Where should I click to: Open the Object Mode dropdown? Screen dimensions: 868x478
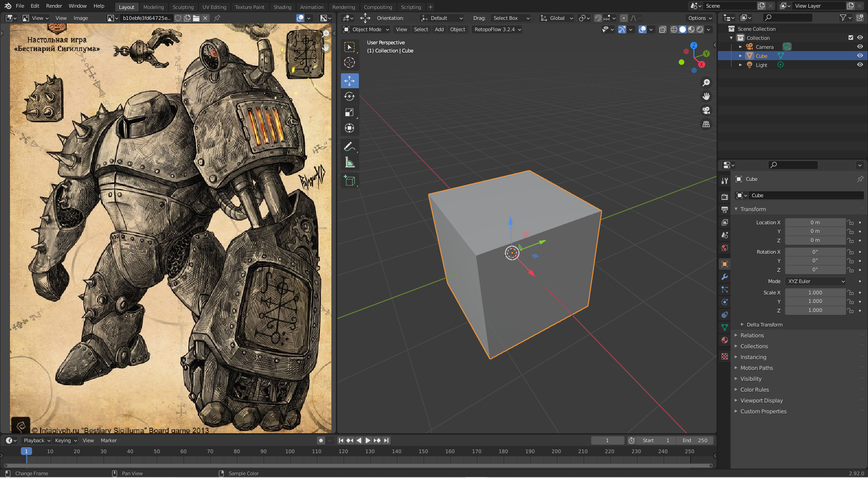[x=366, y=29]
